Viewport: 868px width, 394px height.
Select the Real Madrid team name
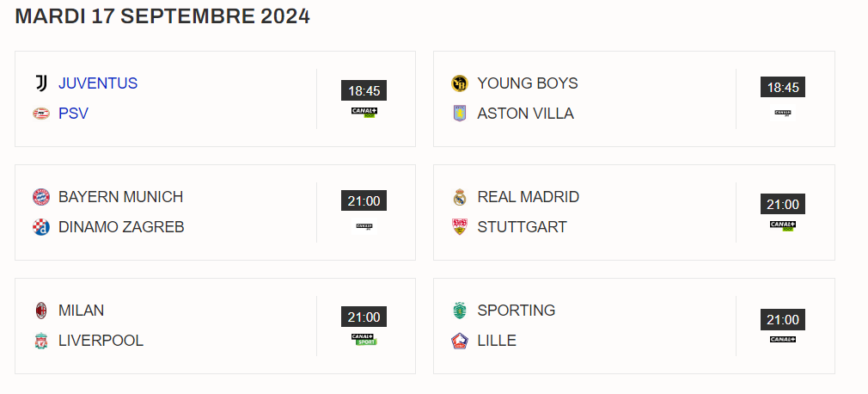point(528,197)
